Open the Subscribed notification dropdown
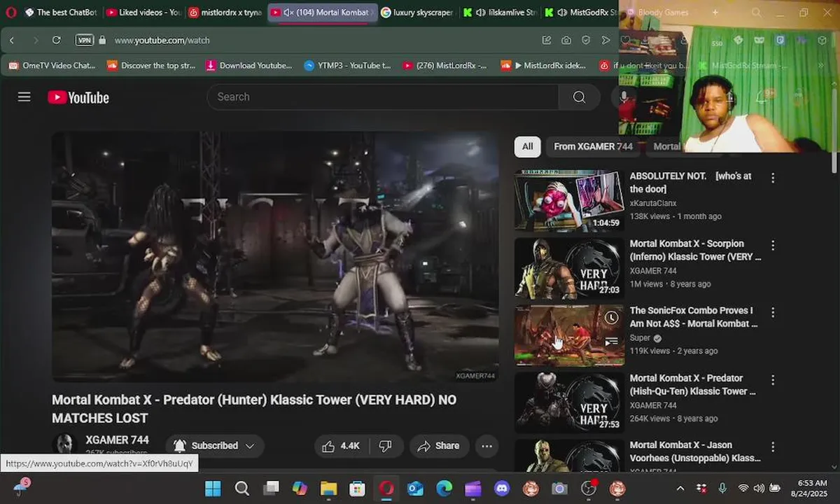 [x=215, y=446]
